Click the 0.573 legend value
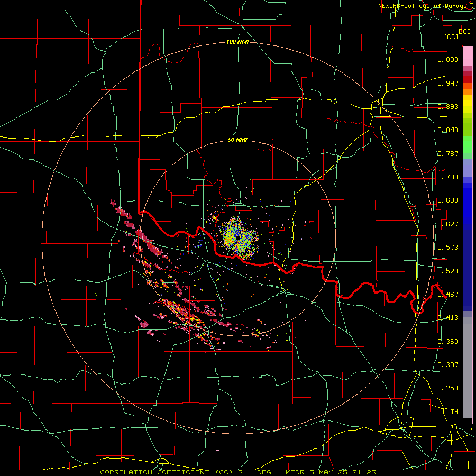Image resolution: width=476 pixels, height=476 pixels. pyautogui.click(x=448, y=248)
